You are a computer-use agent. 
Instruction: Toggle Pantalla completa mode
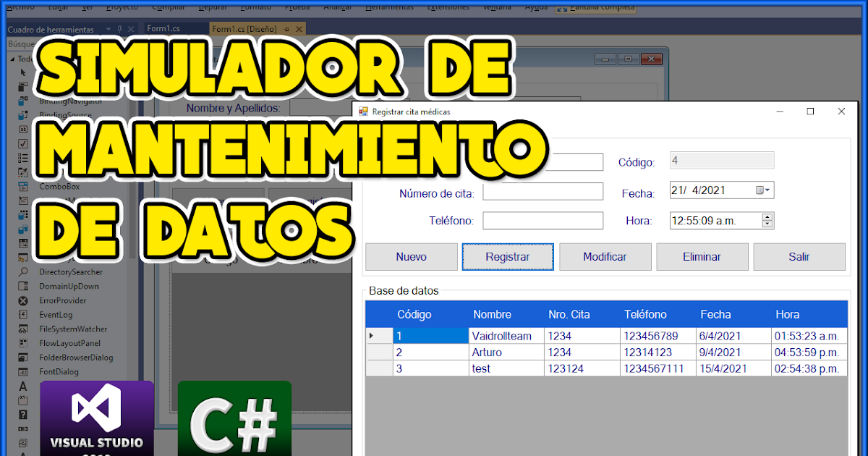(x=595, y=7)
